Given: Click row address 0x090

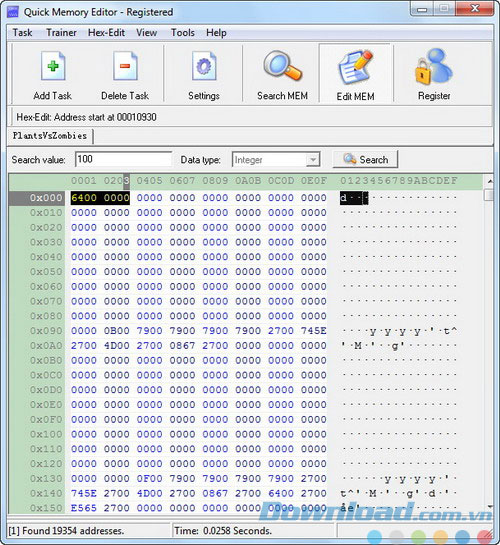Looking at the screenshot, I should click(x=46, y=331).
